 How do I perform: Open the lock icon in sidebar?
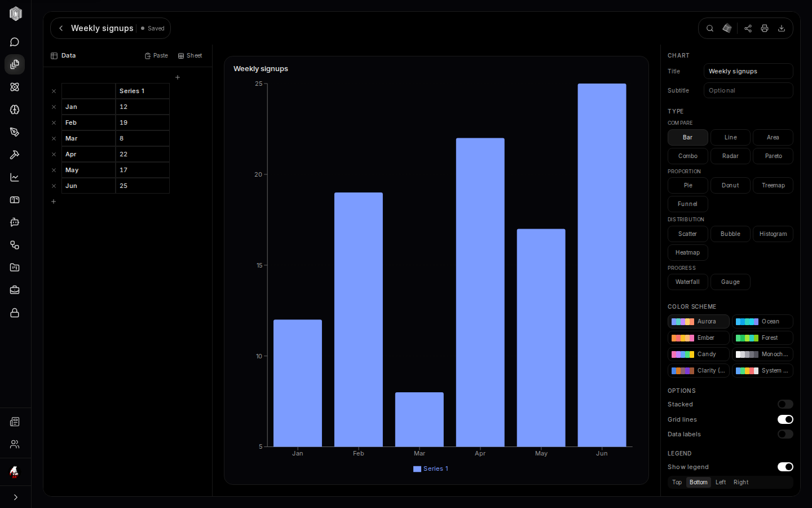click(15, 313)
